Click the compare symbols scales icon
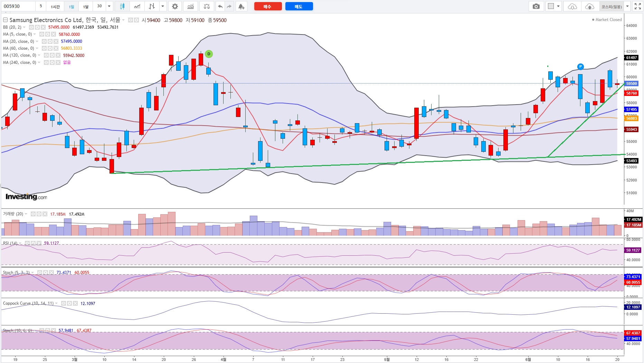Image resolution: width=644 pixels, height=363 pixels. click(x=207, y=6)
